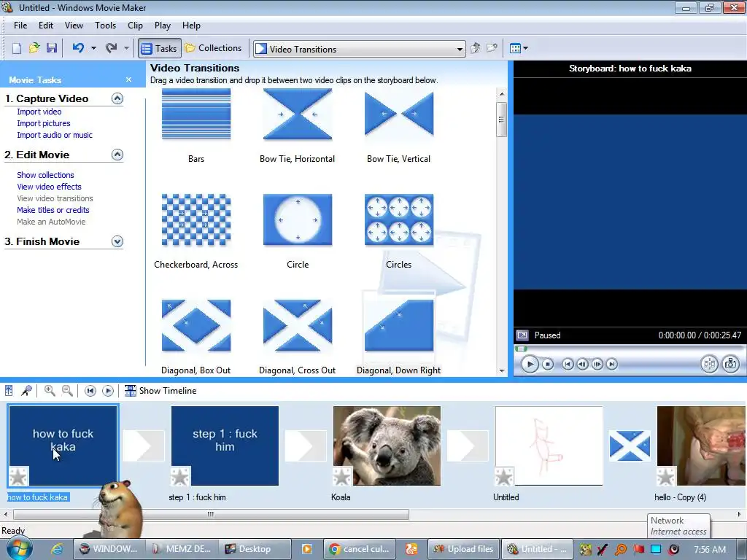Play the storyboard preview
This screenshot has height=560, width=747.
coord(530,365)
